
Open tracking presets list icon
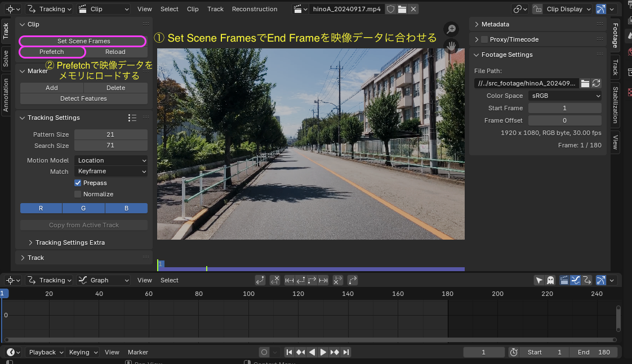132,118
